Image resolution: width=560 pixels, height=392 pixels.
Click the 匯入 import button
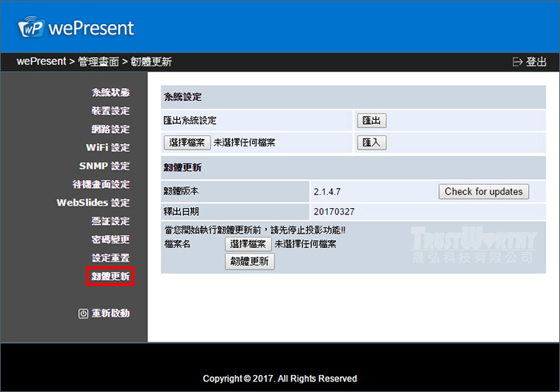[x=372, y=143]
